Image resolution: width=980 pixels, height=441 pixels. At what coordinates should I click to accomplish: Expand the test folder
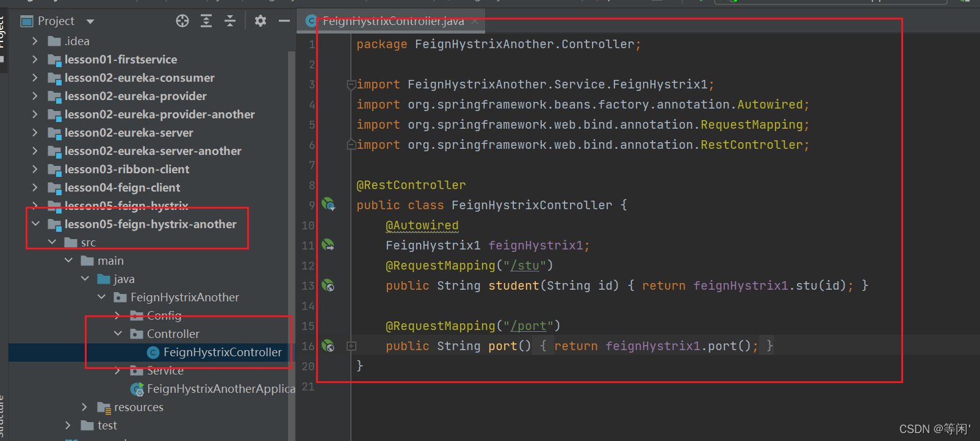pyautogui.click(x=68, y=425)
